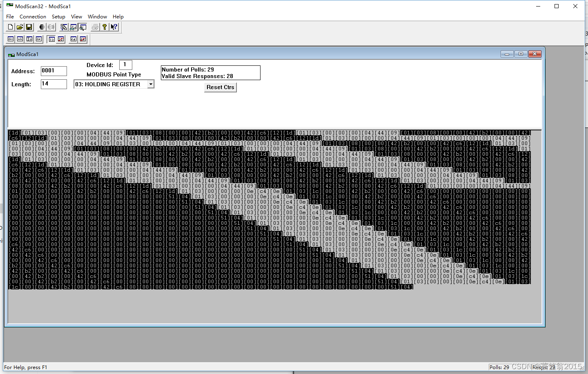Open the context-sensitive help pointer tool
Viewport: 588px width, 374px height.
(114, 27)
